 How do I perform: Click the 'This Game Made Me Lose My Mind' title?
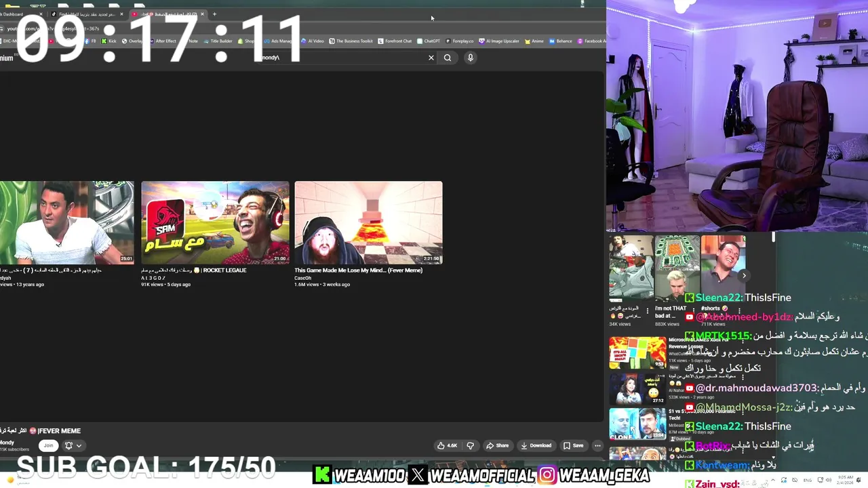[358, 270]
